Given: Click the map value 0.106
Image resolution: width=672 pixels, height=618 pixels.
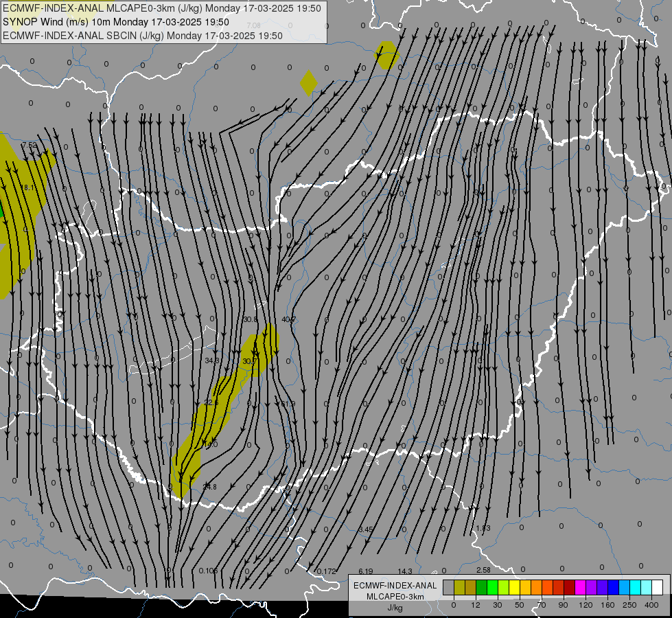Looking at the screenshot, I should point(208,571).
